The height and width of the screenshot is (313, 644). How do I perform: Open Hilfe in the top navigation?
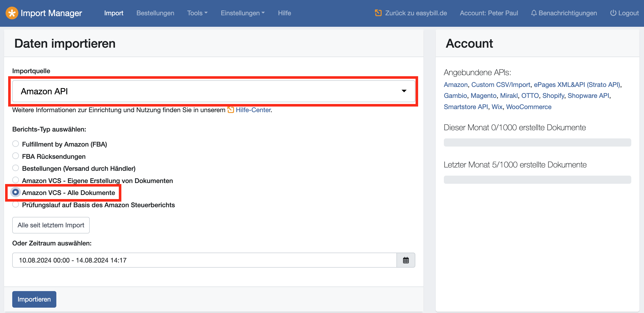tap(285, 13)
